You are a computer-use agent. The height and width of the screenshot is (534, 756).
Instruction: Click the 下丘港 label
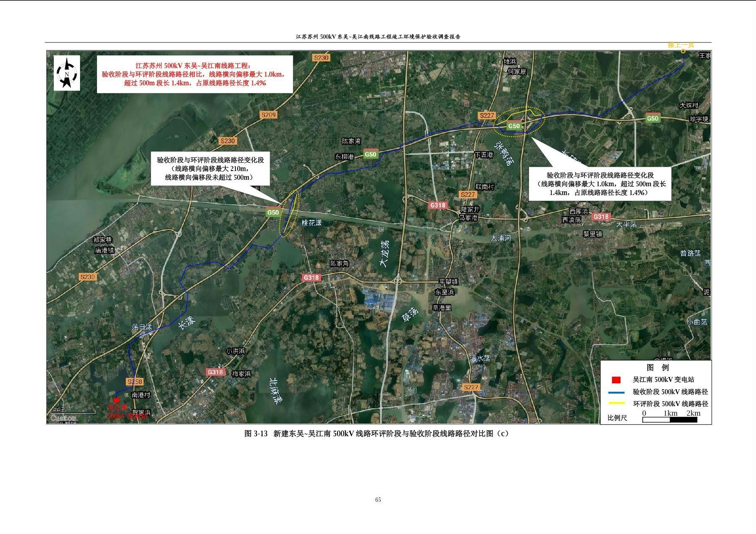pos(484,155)
